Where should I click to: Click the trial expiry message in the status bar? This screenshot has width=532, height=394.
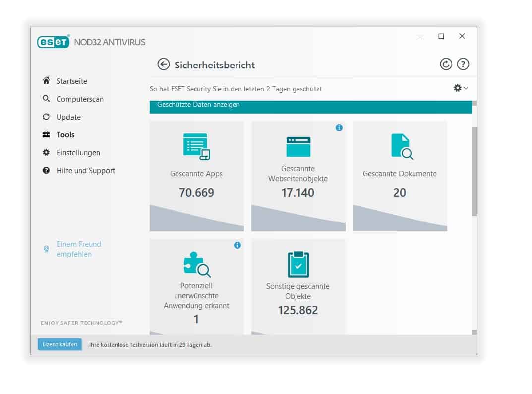pyautogui.click(x=150, y=345)
